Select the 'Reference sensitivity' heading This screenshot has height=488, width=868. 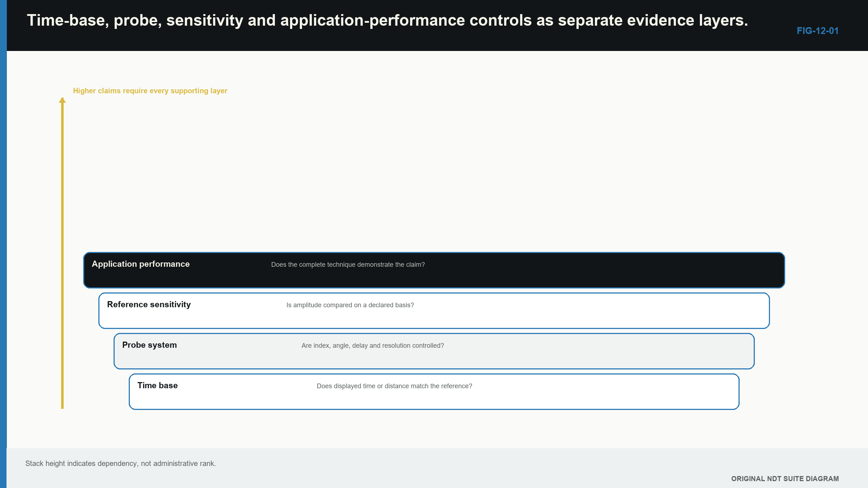tap(149, 305)
